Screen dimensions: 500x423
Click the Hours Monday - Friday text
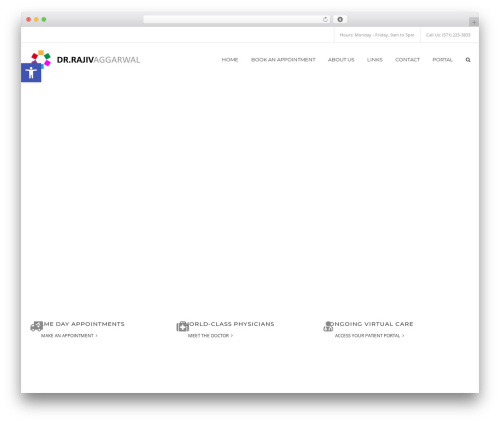(377, 35)
